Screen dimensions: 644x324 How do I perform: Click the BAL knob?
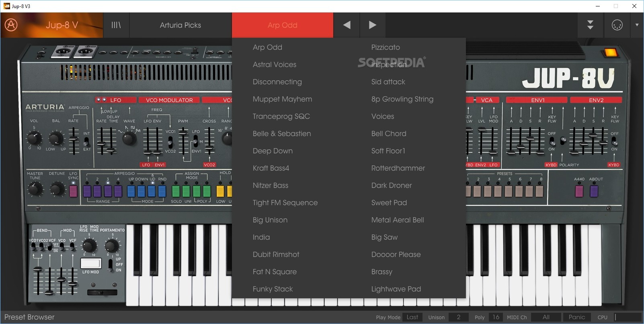56,139
